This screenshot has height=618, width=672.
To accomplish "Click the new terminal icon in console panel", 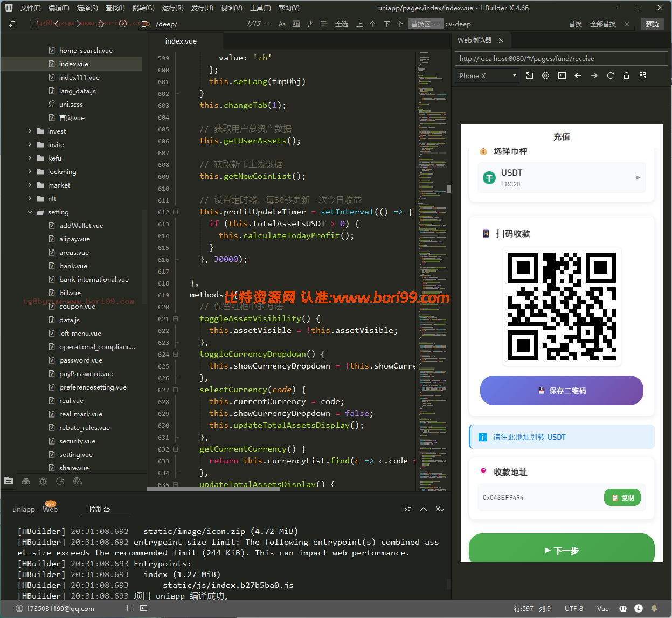I will [x=407, y=509].
